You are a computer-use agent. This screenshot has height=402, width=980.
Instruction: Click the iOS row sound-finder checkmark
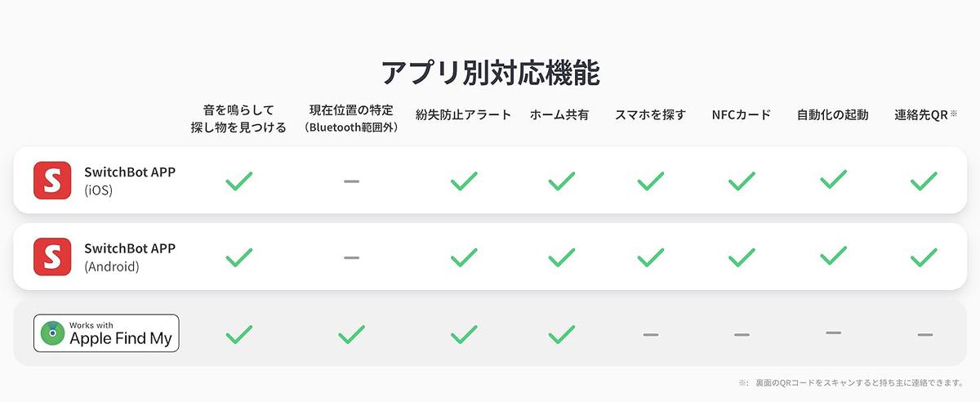[x=238, y=181]
